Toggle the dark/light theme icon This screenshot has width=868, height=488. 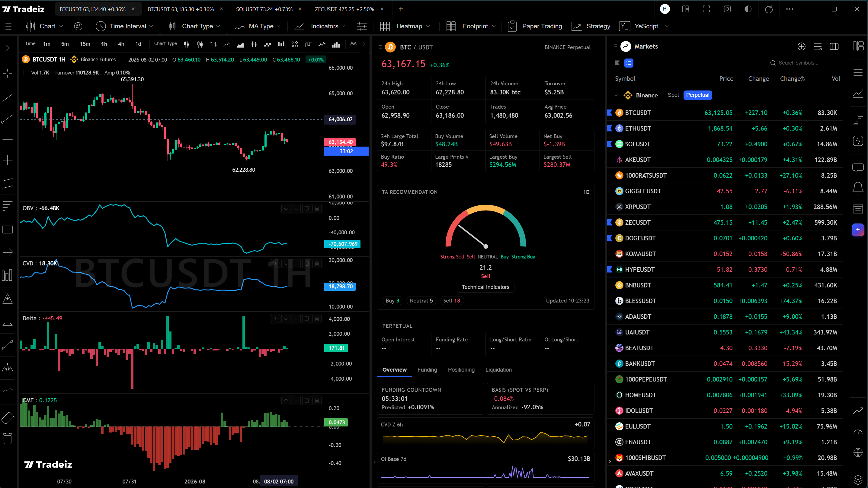click(x=748, y=9)
